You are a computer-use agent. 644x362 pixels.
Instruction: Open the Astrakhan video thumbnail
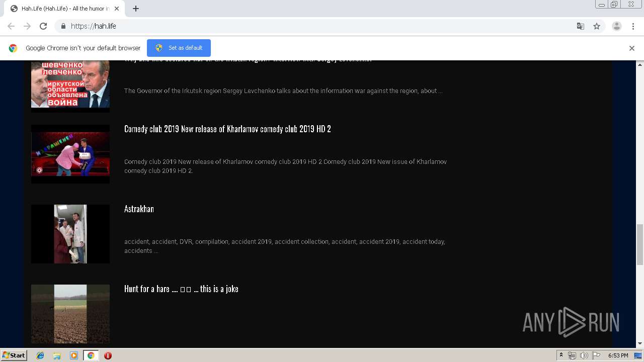tap(70, 234)
